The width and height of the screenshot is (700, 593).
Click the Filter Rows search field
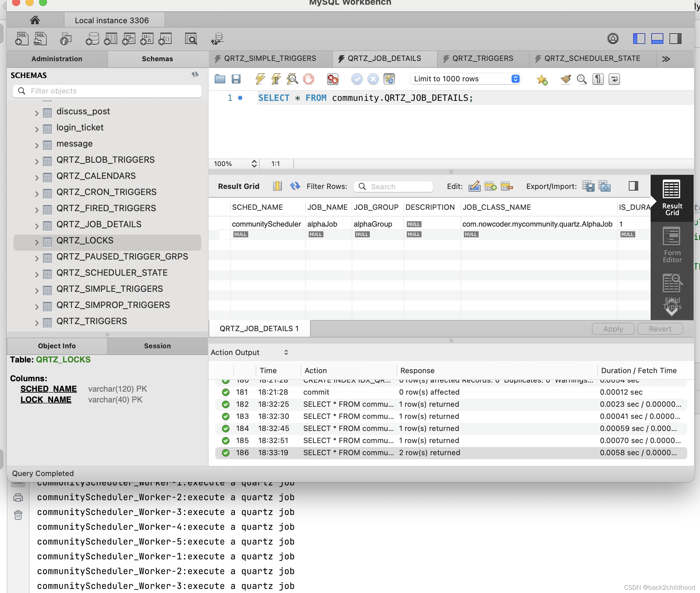pyautogui.click(x=393, y=186)
